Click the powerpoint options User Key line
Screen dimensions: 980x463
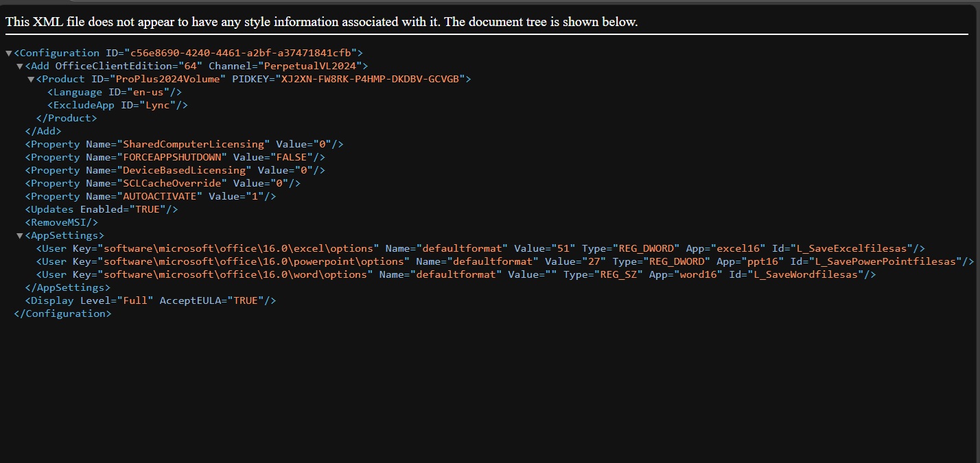505,261
